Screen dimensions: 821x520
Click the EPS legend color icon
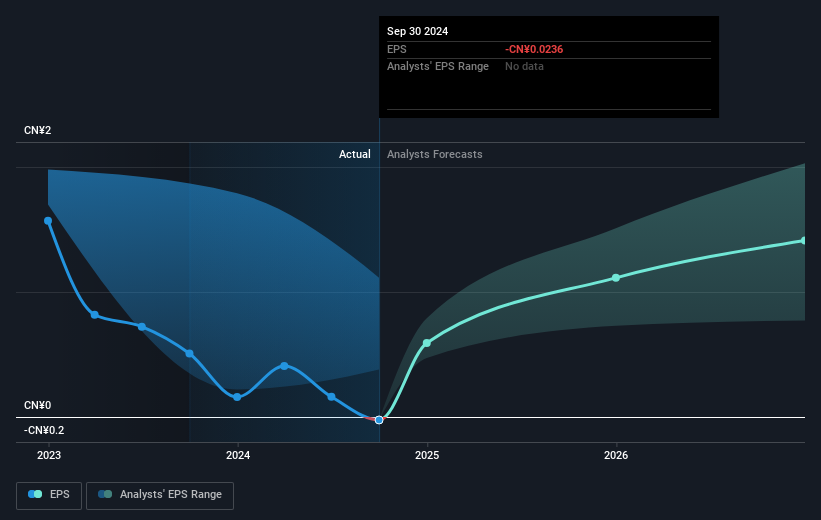coord(35,494)
